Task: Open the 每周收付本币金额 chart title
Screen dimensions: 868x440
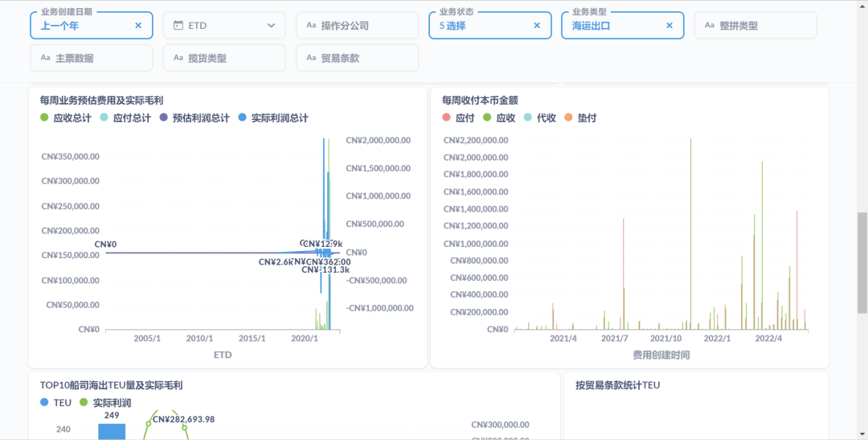Action: click(x=480, y=101)
